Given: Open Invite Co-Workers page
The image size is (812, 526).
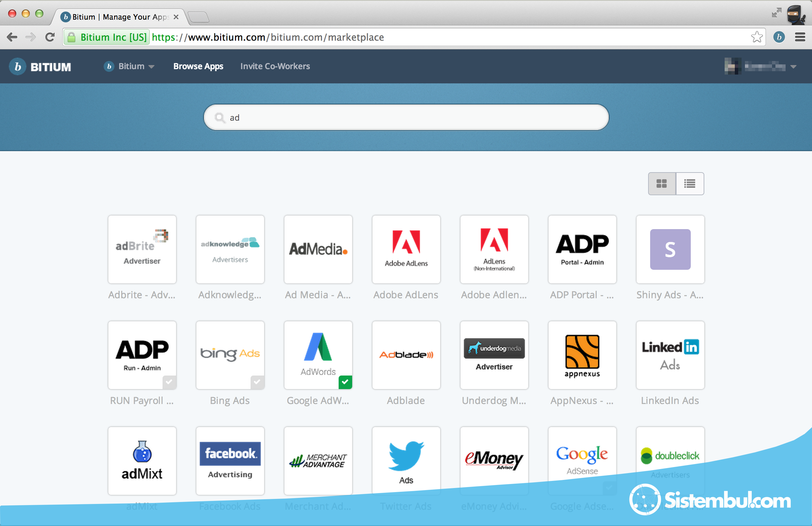Looking at the screenshot, I should click(275, 66).
